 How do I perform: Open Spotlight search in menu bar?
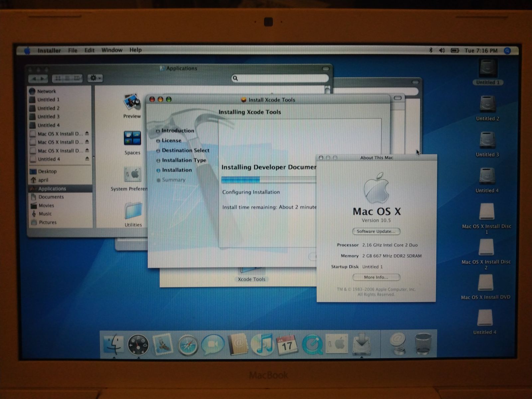pyautogui.click(x=507, y=50)
